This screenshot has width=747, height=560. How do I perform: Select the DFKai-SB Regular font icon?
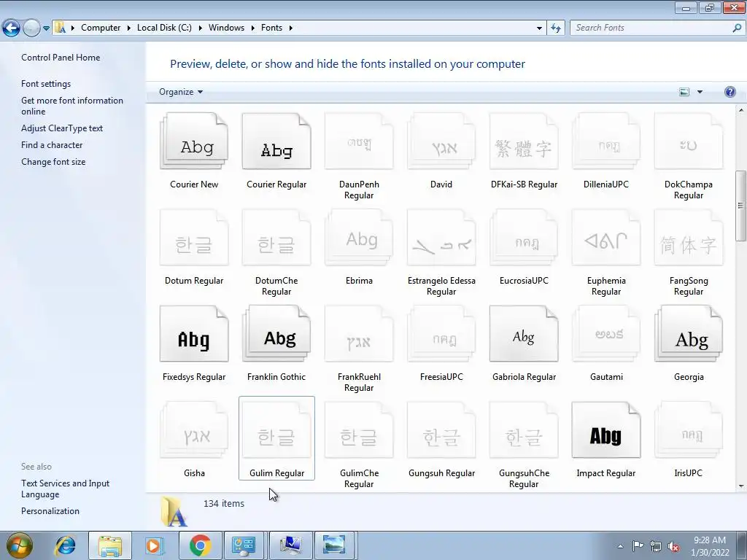pyautogui.click(x=524, y=141)
